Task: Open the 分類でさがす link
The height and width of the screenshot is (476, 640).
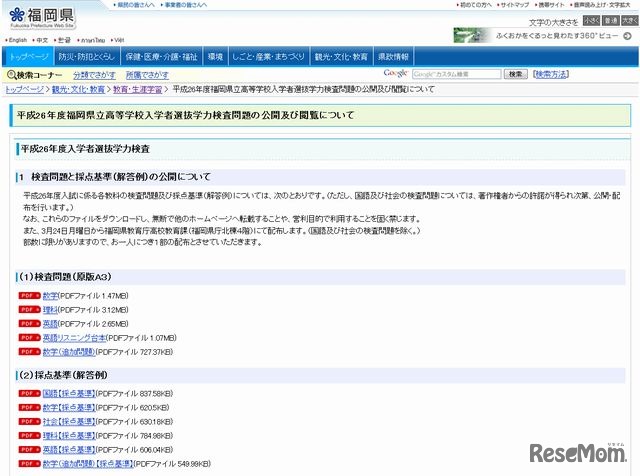Action: [x=94, y=75]
